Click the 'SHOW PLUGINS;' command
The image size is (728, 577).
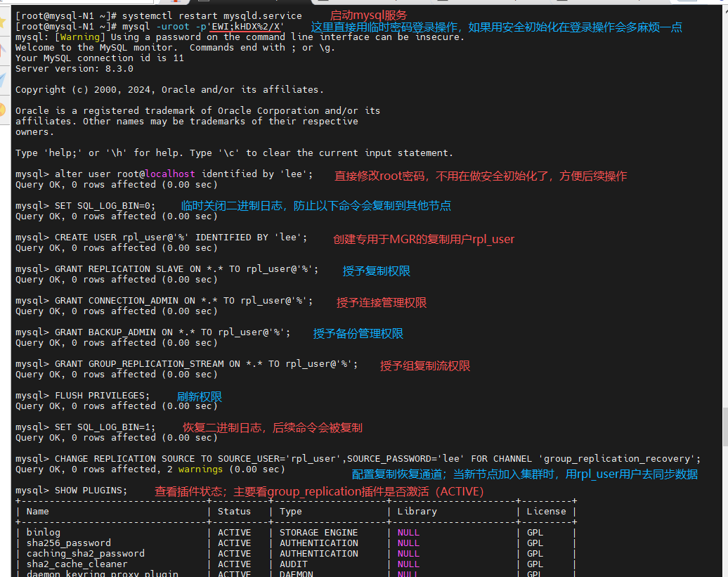[x=91, y=490]
